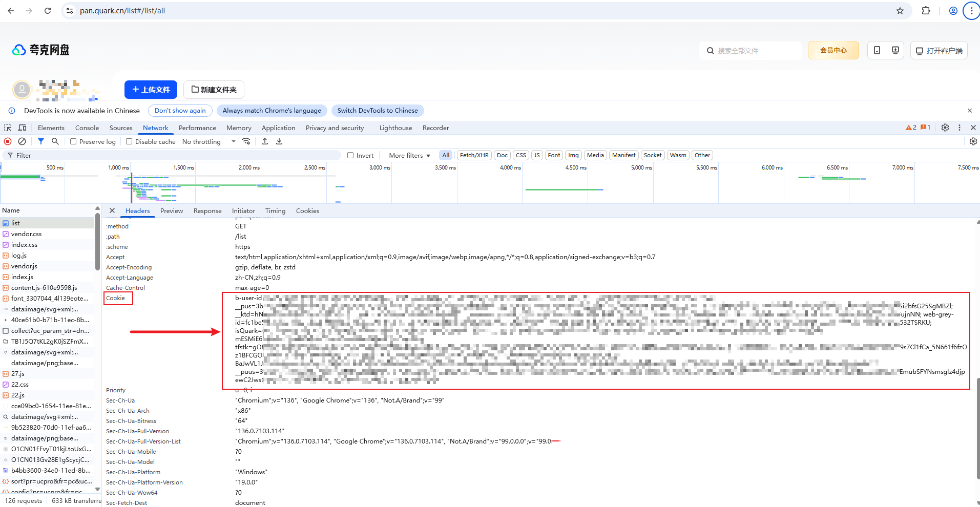Image resolution: width=980 pixels, height=507 pixels.
Task: Toggle the device toolbar icon
Action: 23,128
